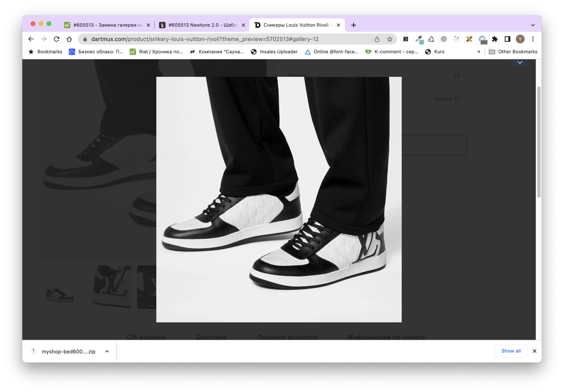Close the Замена галереи tab
The height and width of the screenshot is (392, 564).
click(148, 25)
